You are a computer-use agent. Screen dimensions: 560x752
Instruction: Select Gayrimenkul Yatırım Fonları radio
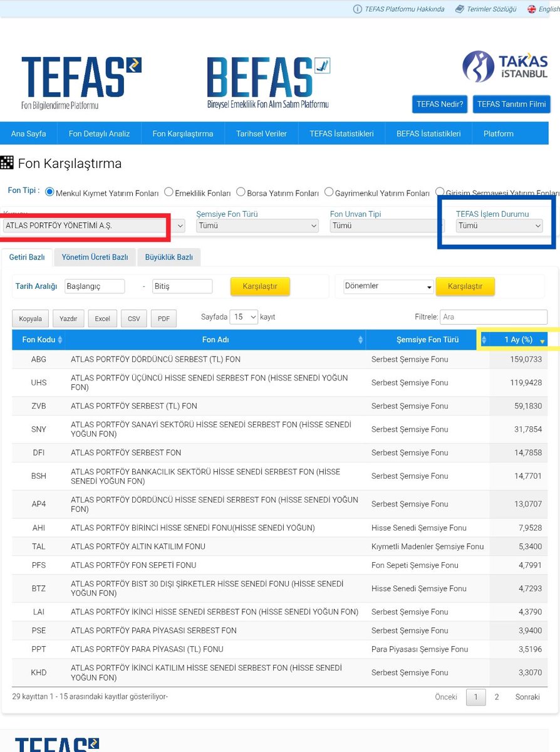329,192
